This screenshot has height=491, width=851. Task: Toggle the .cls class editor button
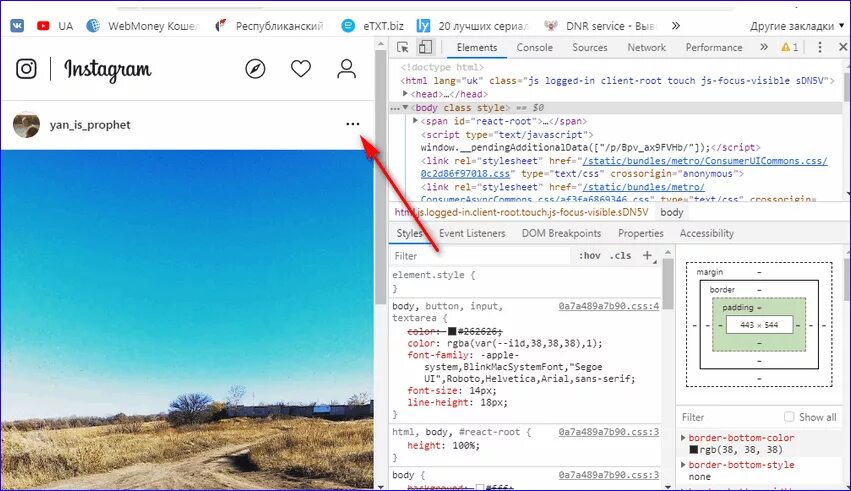click(x=620, y=256)
